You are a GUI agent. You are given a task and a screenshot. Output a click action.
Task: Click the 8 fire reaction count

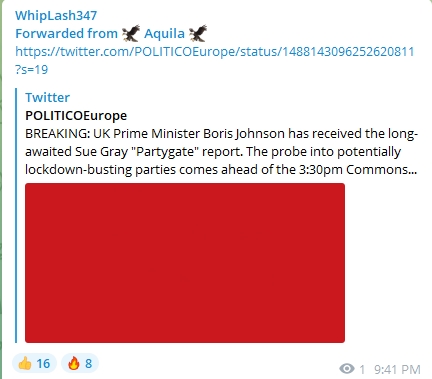point(88,363)
